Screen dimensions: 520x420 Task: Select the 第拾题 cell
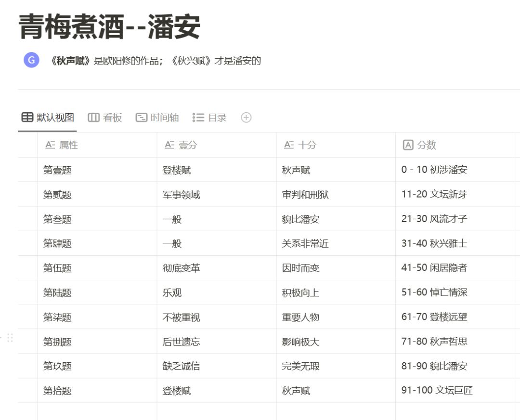coord(97,391)
